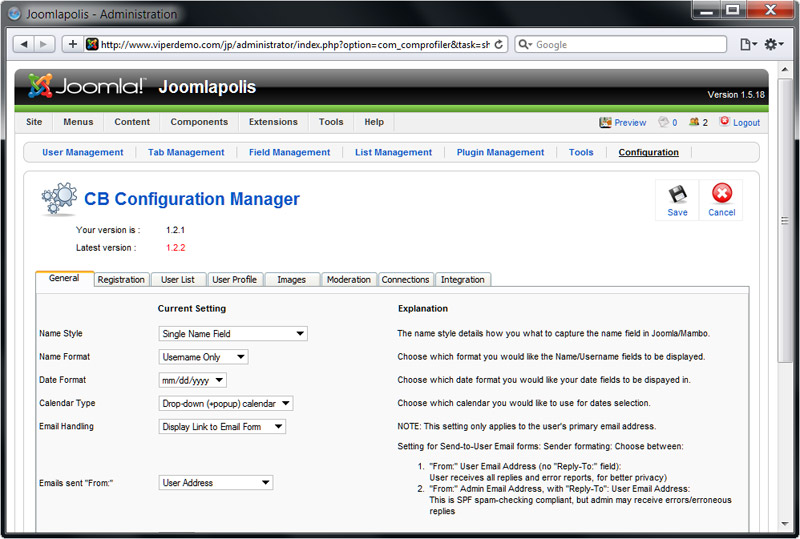
Task: Open the Name Format dropdown
Action: pos(204,357)
